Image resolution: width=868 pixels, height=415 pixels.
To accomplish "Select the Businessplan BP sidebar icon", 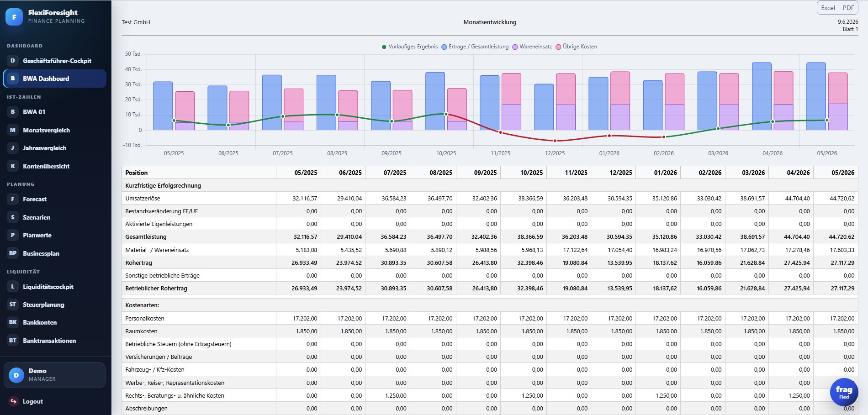I will pyautogui.click(x=13, y=253).
